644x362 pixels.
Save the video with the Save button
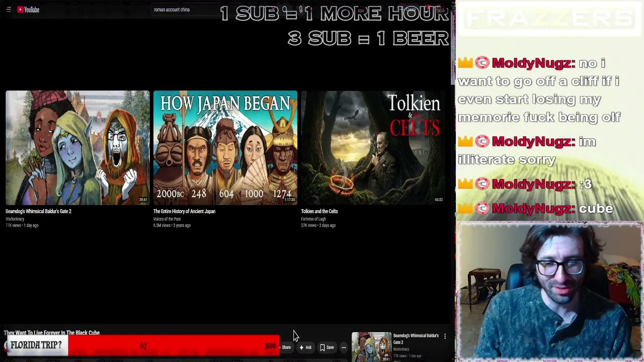pos(327,347)
